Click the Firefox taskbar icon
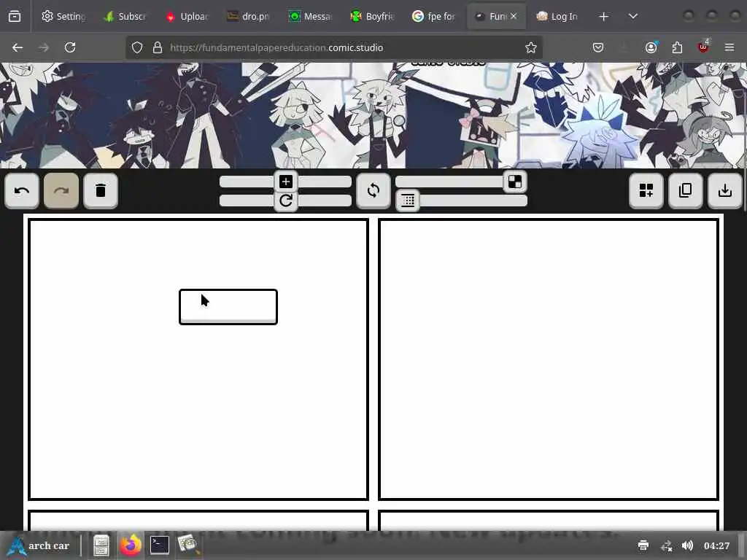This screenshot has width=747, height=560. (x=131, y=545)
